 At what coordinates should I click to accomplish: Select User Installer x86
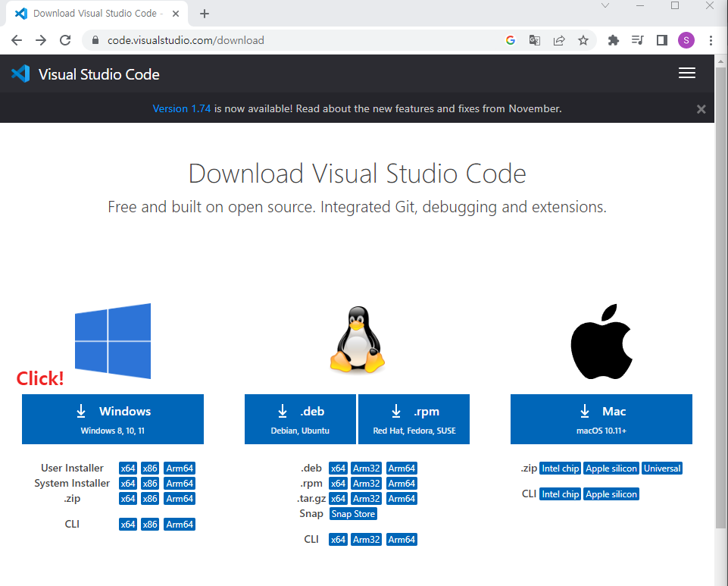tap(150, 468)
